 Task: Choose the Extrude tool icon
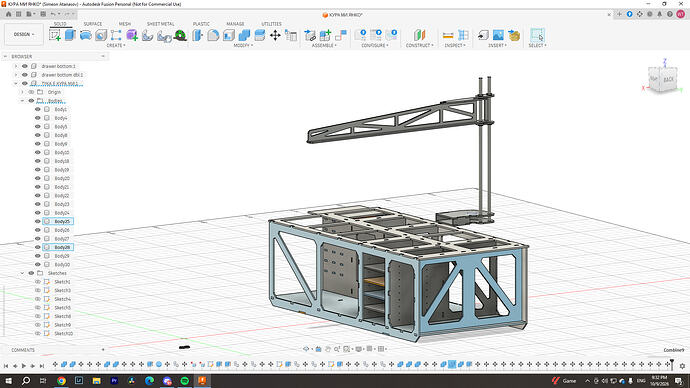[x=70, y=35]
